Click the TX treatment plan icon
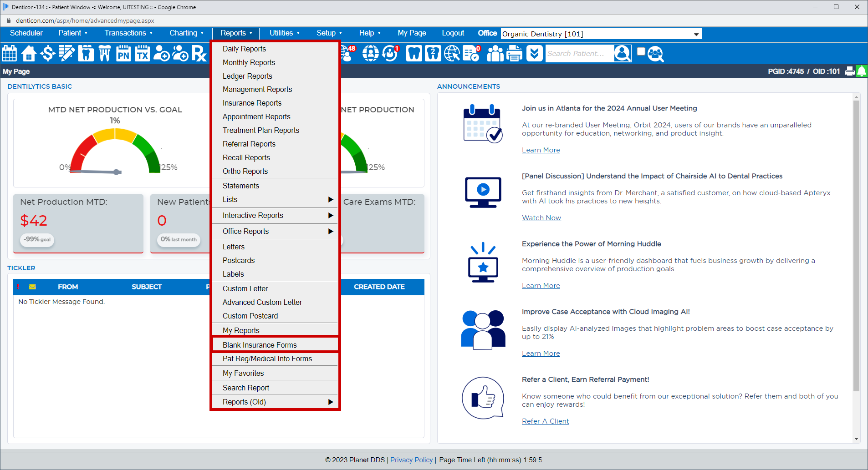Screen dimensions: 868x470 [x=143, y=54]
